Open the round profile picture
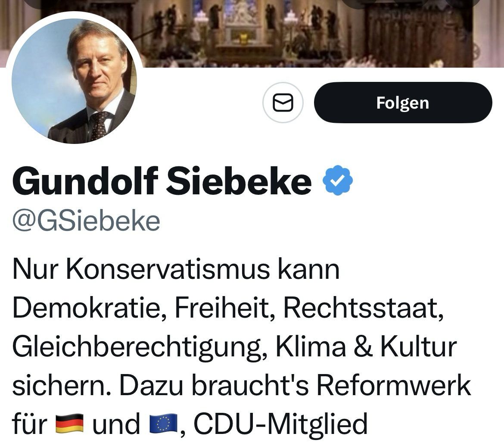 74,79
